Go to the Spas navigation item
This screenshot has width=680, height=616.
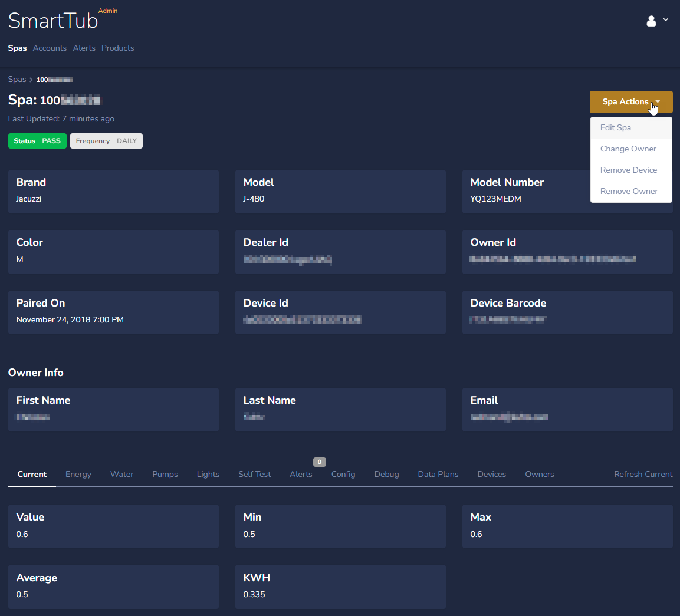[x=17, y=48]
